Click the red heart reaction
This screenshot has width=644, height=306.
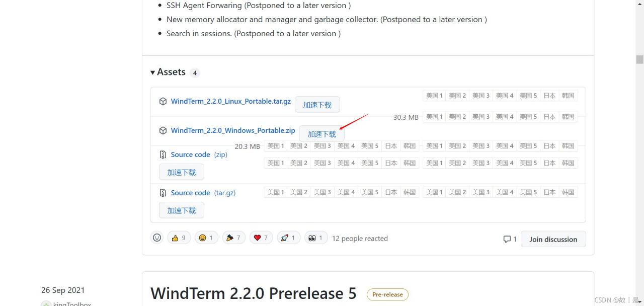[261, 238]
